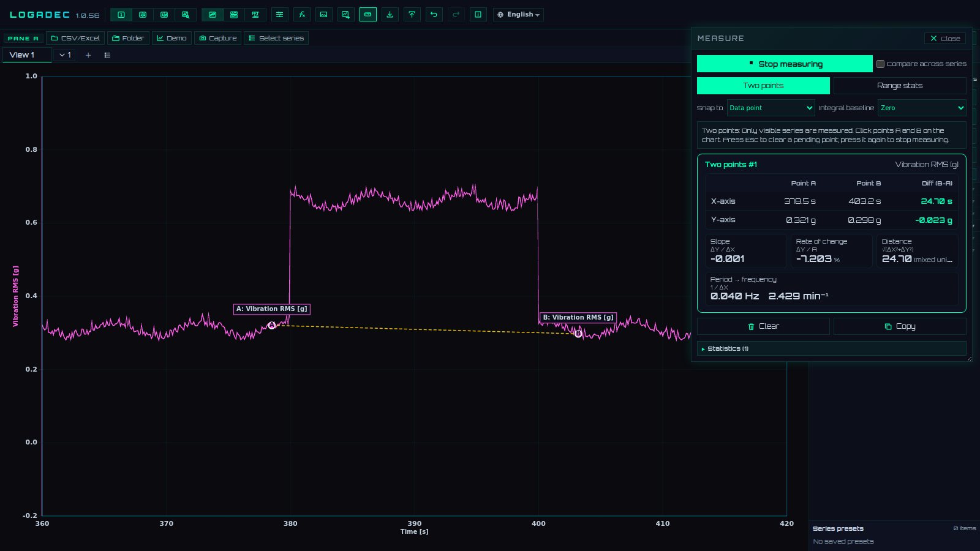Image resolution: width=980 pixels, height=551 pixels.
Task: Select the two-pane layout icon
Action: [143, 15]
